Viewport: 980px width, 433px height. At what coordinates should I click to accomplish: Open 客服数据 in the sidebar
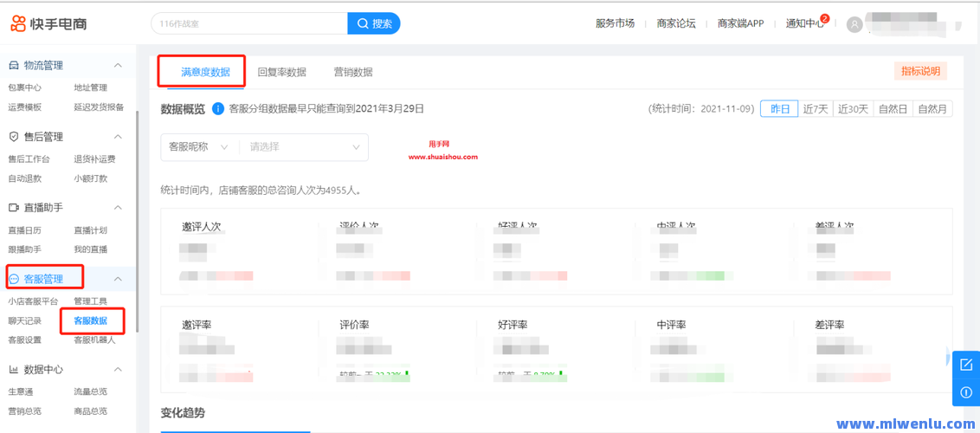point(91,320)
